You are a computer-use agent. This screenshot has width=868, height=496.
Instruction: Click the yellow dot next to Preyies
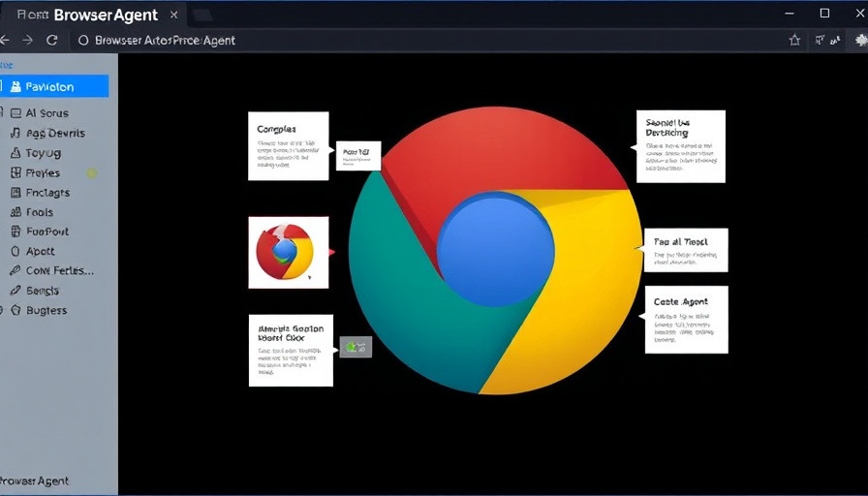tap(92, 173)
